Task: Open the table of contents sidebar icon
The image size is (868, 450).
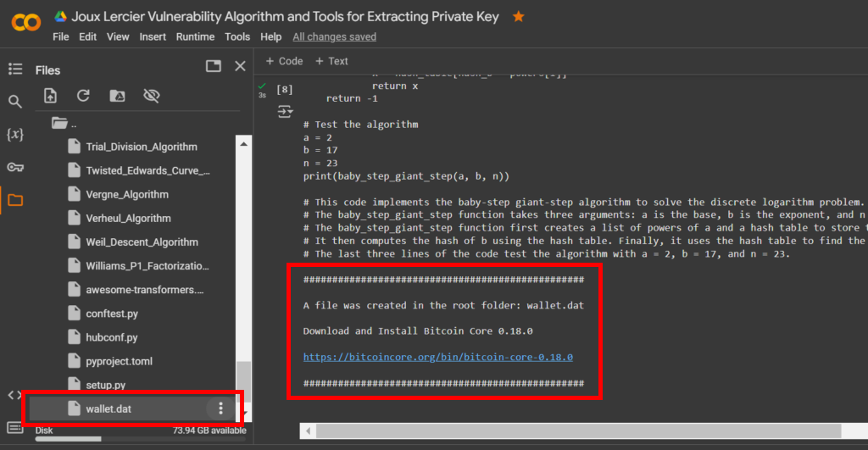Action: tap(15, 69)
